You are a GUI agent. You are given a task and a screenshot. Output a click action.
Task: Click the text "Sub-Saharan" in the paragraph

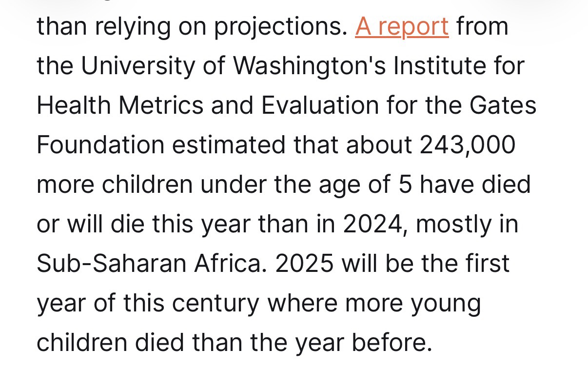click(x=112, y=264)
